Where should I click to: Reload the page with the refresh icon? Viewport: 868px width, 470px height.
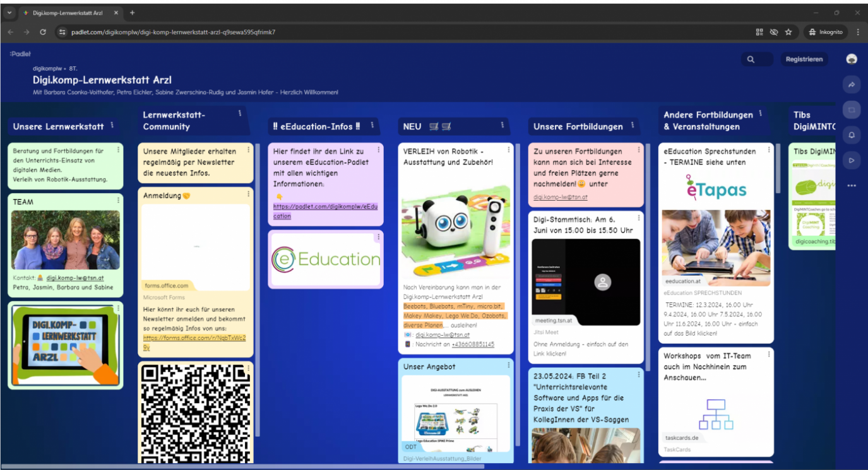tap(42, 31)
